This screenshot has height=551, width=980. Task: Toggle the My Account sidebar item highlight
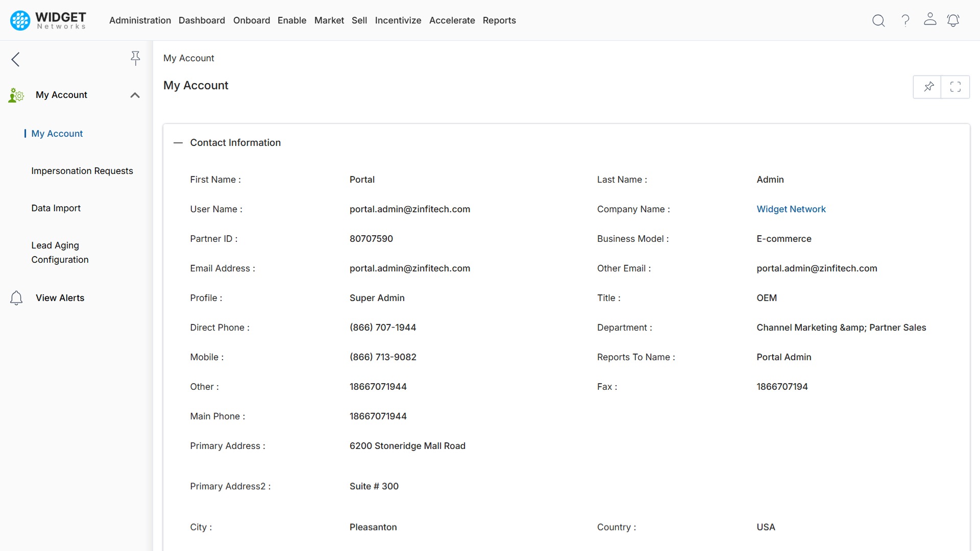(57, 133)
